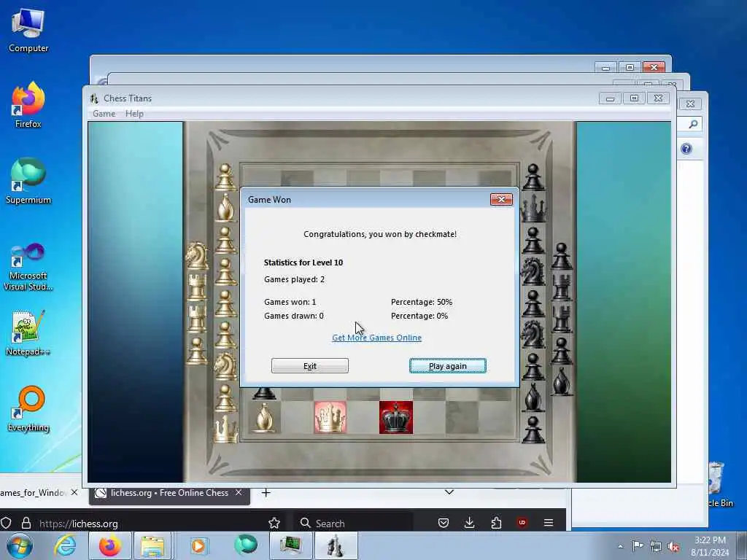The height and width of the screenshot is (560, 747).
Task: Open a new tab in Firefox
Action: point(266,493)
